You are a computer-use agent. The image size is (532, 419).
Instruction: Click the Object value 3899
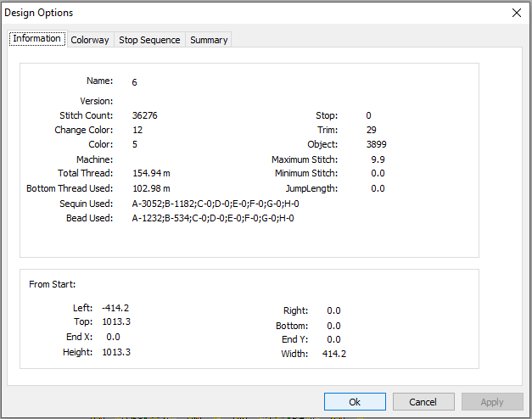pyautogui.click(x=376, y=144)
